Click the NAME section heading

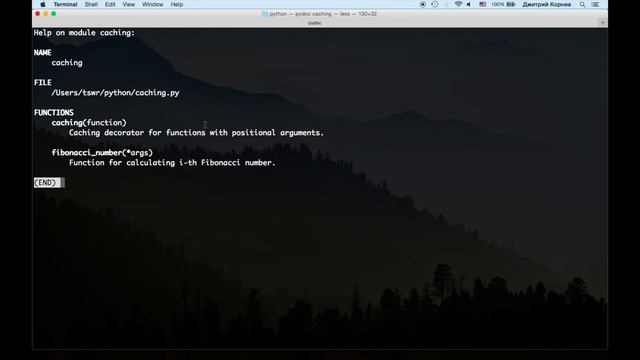[x=42, y=53]
